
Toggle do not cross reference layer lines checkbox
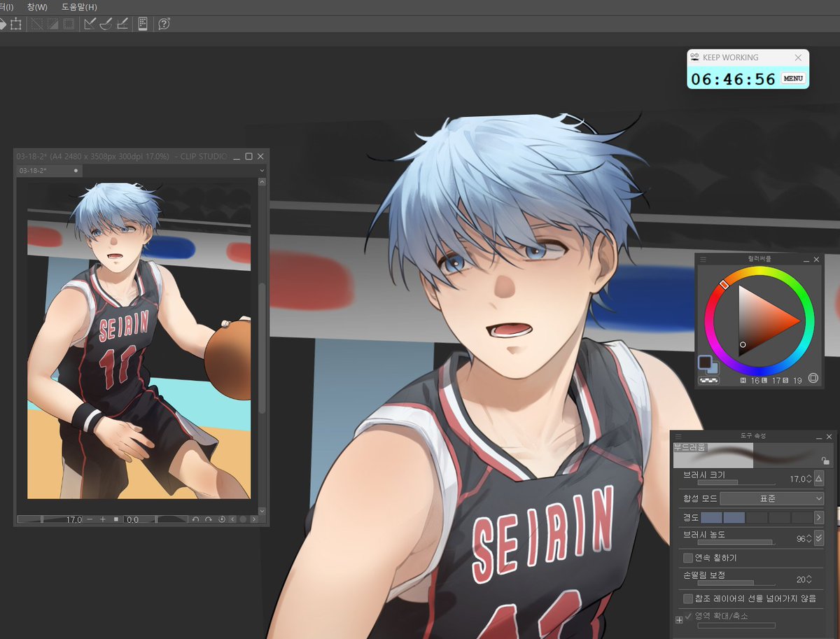pos(688,599)
